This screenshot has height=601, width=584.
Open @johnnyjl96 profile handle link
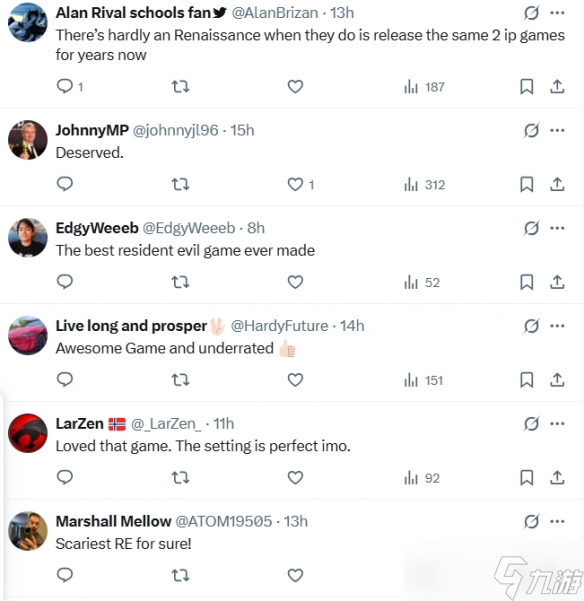coord(176,131)
